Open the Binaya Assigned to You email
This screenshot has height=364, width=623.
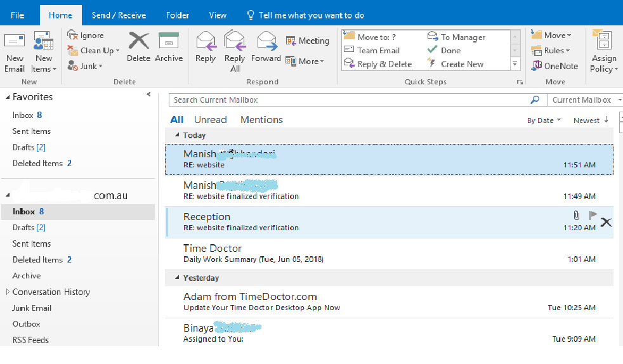(389, 333)
